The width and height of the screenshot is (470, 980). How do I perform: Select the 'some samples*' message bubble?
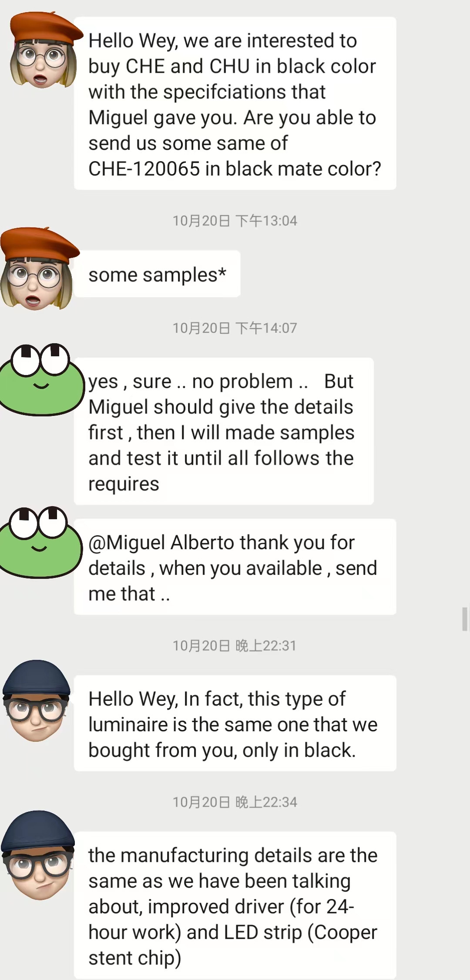pyautogui.click(x=157, y=274)
